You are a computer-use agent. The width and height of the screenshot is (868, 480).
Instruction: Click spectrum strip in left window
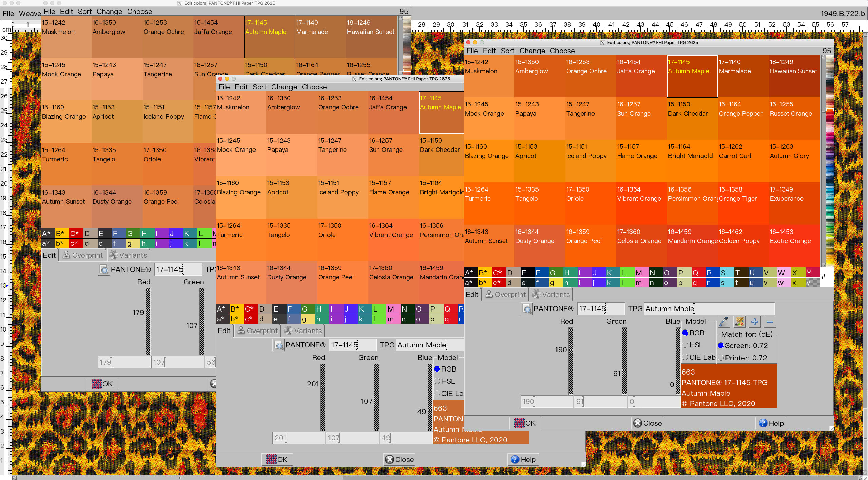(407, 45)
